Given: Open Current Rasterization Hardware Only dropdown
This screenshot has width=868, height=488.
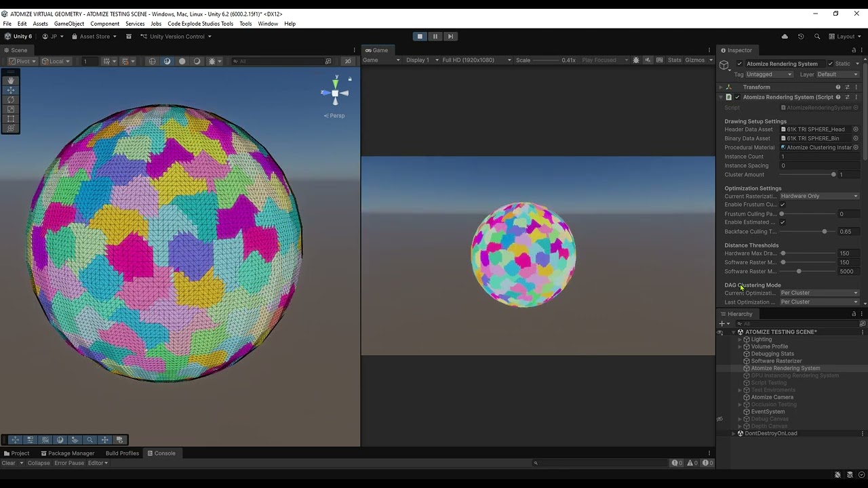Looking at the screenshot, I should tap(819, 196).
